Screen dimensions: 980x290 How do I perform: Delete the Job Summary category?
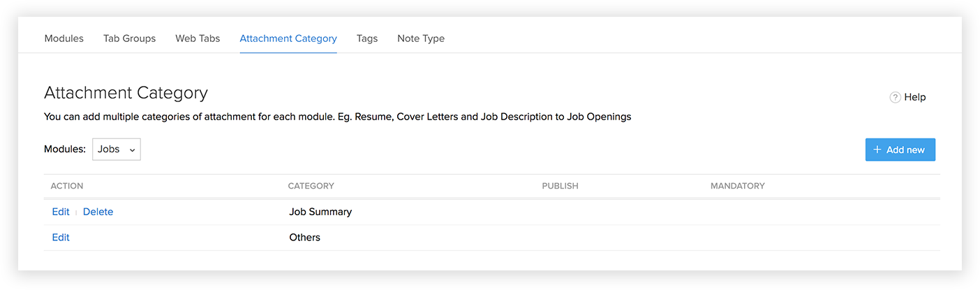pyautogui.click(x=98, y=212)
